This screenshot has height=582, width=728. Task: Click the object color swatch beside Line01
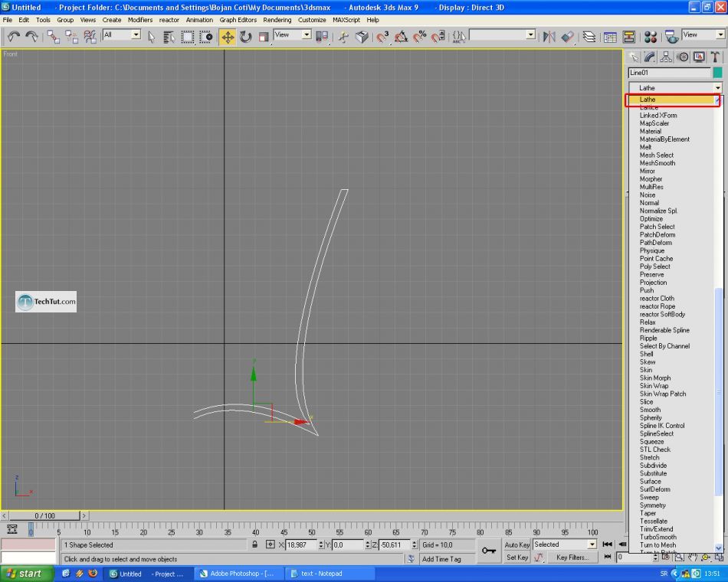[x=717, y=73]
